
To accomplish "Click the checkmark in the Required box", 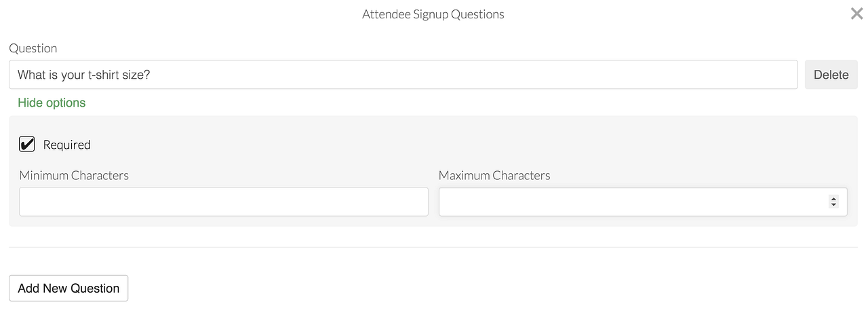I will pos(27,144).
